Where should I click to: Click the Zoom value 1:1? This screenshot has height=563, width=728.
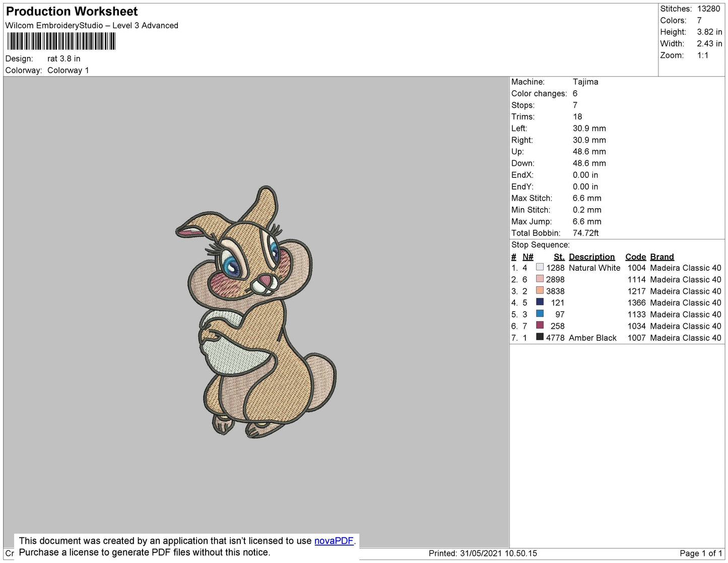tap(703, 55)
